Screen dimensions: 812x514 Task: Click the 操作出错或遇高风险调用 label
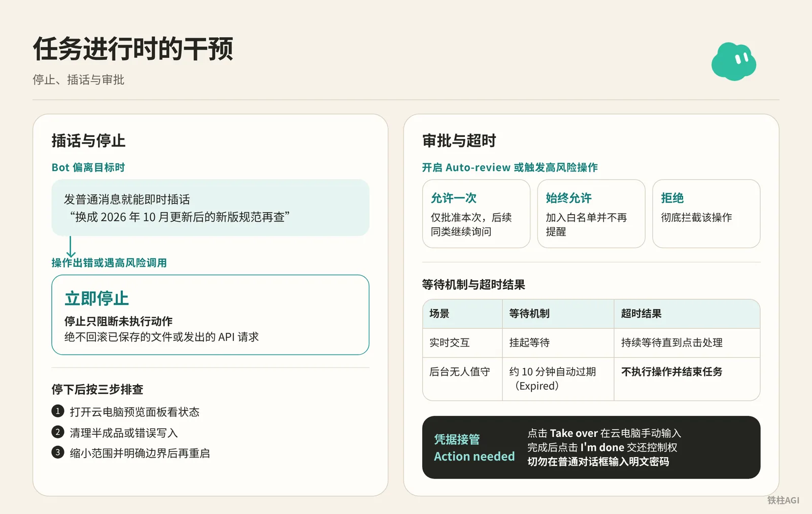coord(109,263)
